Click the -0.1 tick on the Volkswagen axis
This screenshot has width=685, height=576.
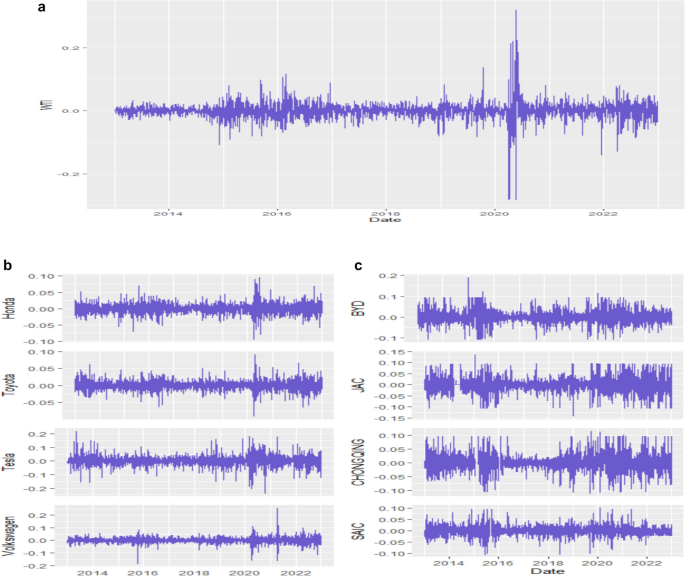point(35,553)
